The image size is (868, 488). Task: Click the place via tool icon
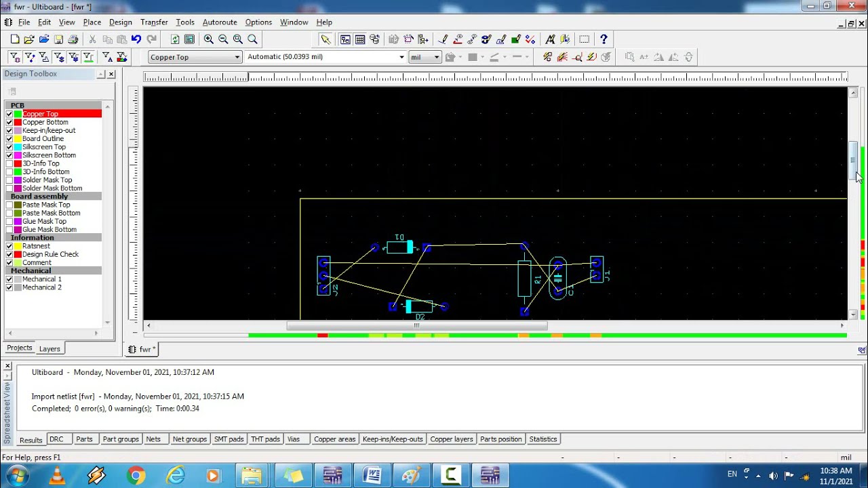pyautogui.click(x=486, y=39)
